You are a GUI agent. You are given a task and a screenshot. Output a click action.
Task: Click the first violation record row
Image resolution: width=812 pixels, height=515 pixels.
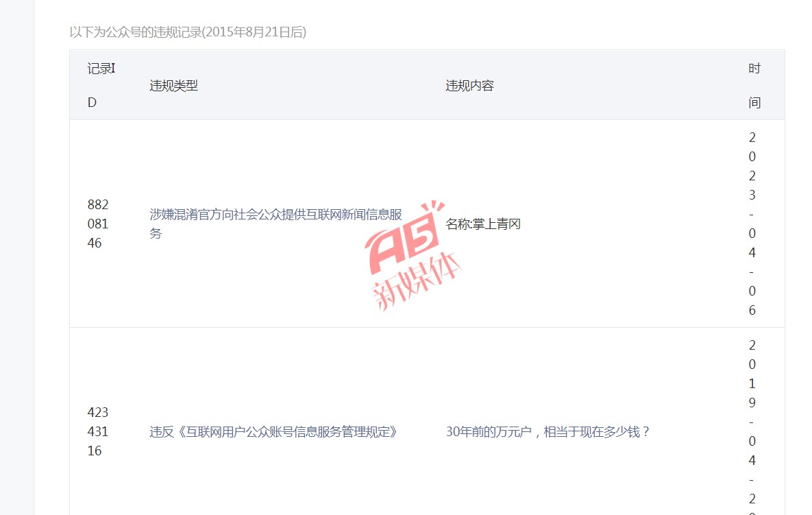click(x=427, y=224)
